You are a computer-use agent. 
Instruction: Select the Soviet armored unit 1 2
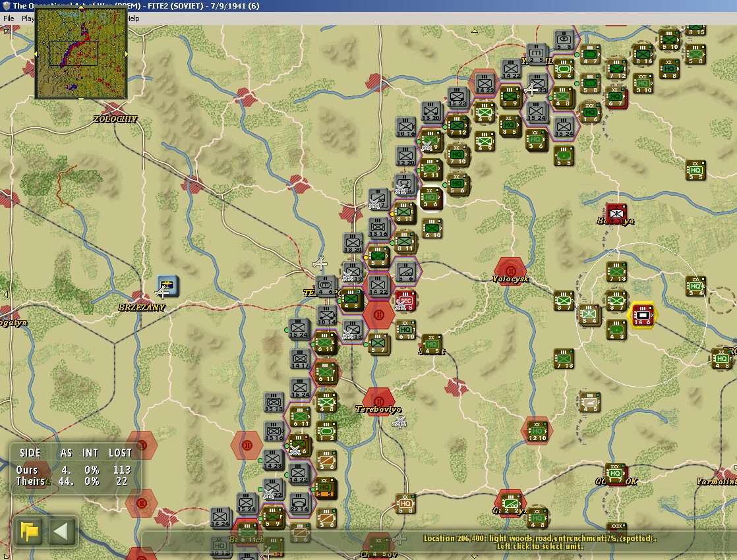[326, 432]
